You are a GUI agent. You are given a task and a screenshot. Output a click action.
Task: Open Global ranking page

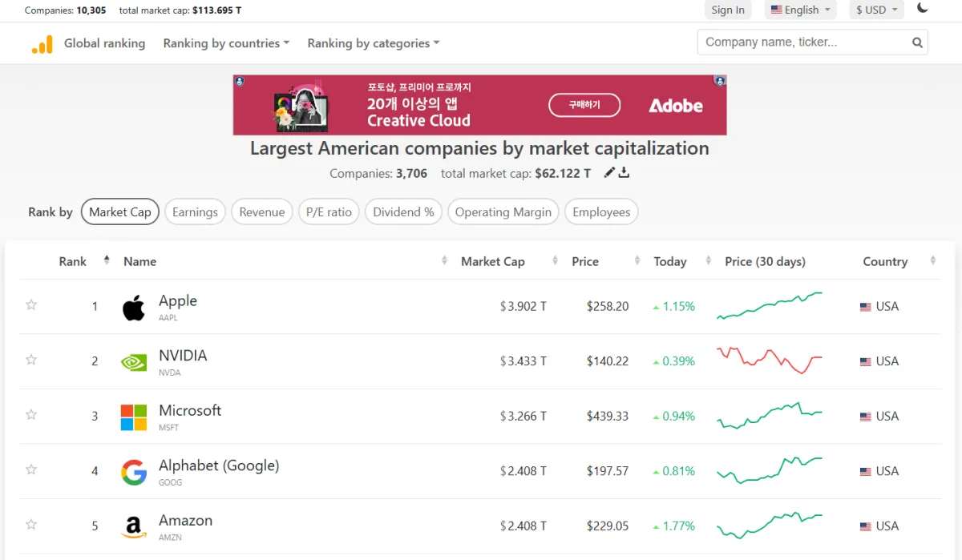[x=104, y=43]
